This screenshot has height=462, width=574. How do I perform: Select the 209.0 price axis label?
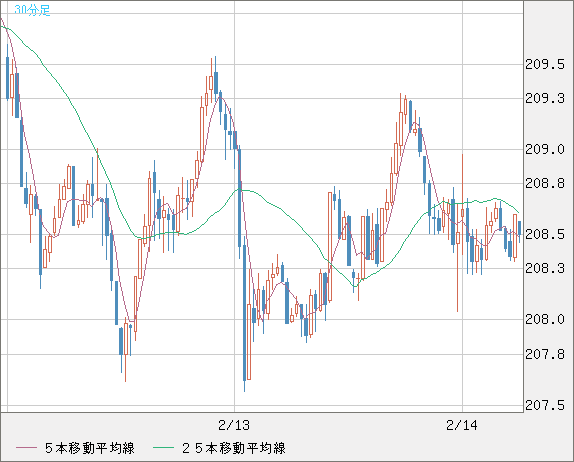[545, 149]
